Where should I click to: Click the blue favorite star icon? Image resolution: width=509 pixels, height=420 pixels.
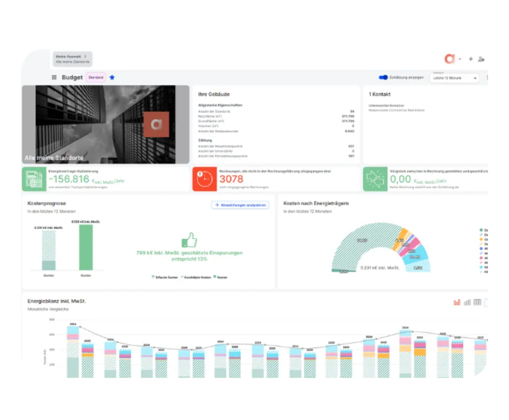112,77
